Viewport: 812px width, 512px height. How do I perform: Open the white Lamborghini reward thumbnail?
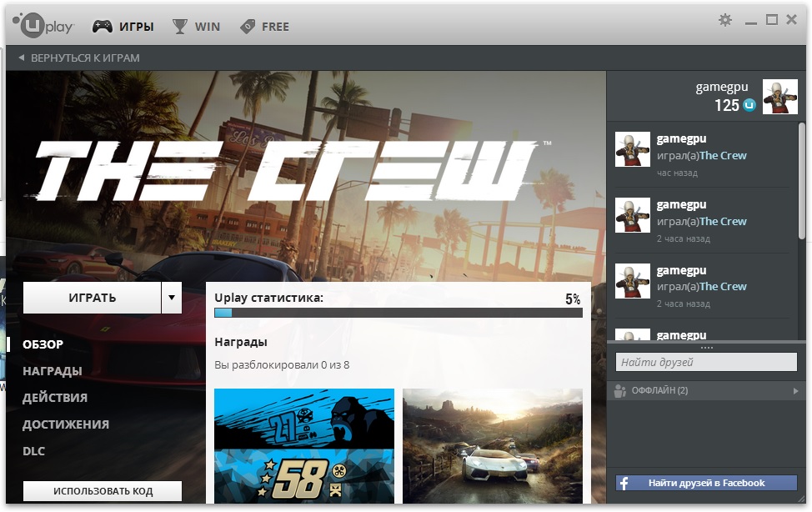point(493,446)
